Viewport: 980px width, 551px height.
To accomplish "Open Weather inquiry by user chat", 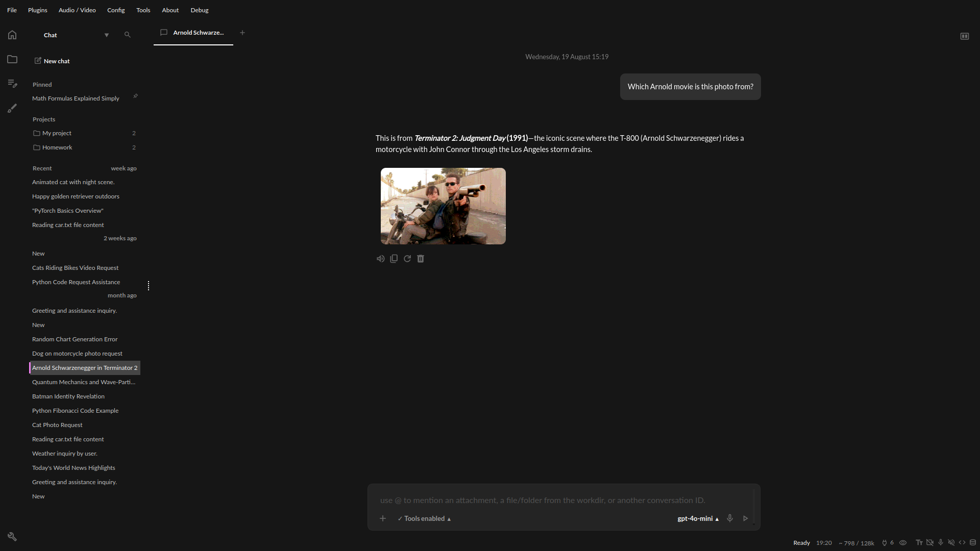I will click(x=85, y=454).
